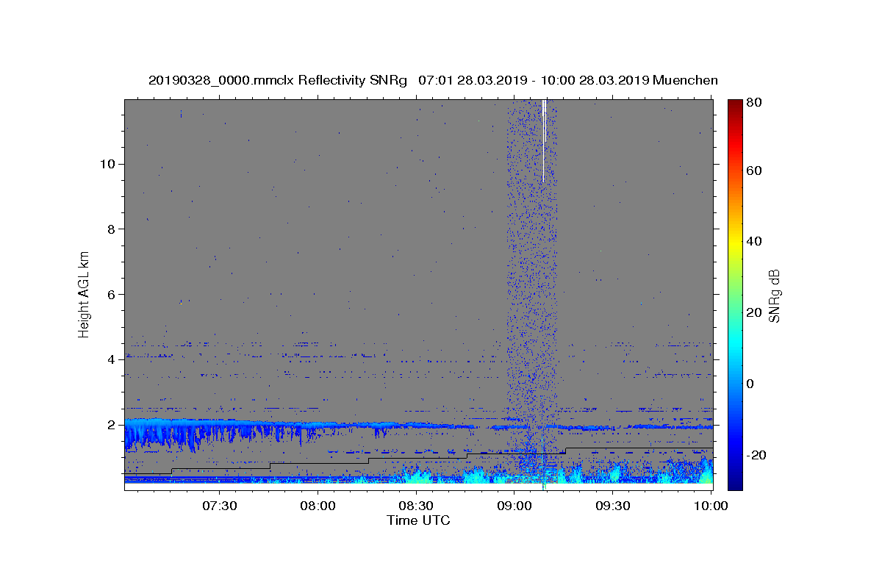Screen dimensions: 882x588
Task: Click the 09:00 time tick label
Action: [514, 506]
